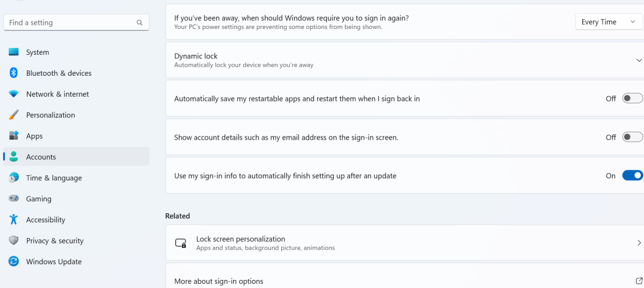The height and width of the screenshot is (288, 644).
Task: Click the Accessibility person icon
Action: 14,220
